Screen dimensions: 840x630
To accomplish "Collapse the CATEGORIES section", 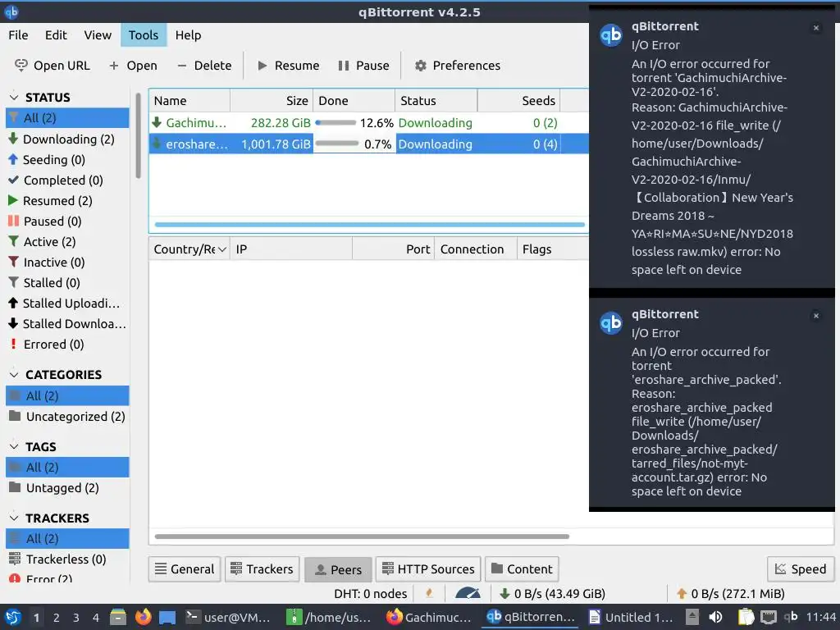I will click(14, 374).
